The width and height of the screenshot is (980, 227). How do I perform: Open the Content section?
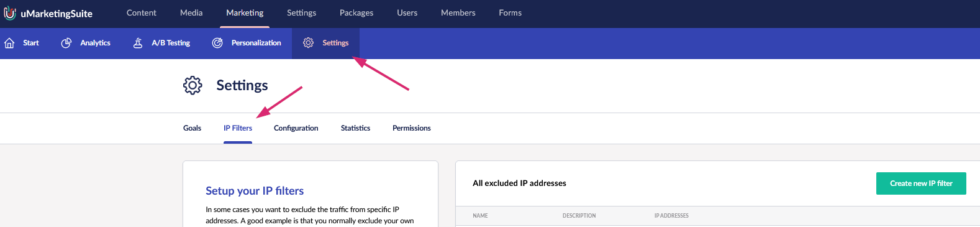pos(142,13)
